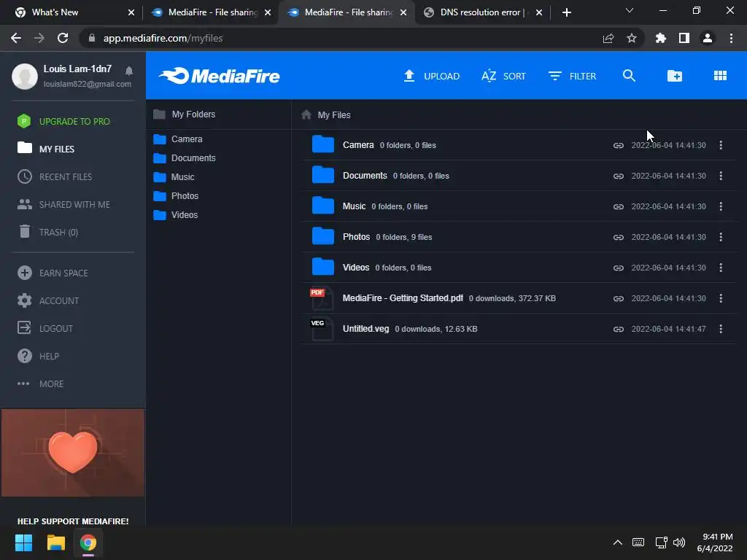Select Videos folder in folder tree
747x560 pixels.
pyautogui.click(x=176, y=215)
